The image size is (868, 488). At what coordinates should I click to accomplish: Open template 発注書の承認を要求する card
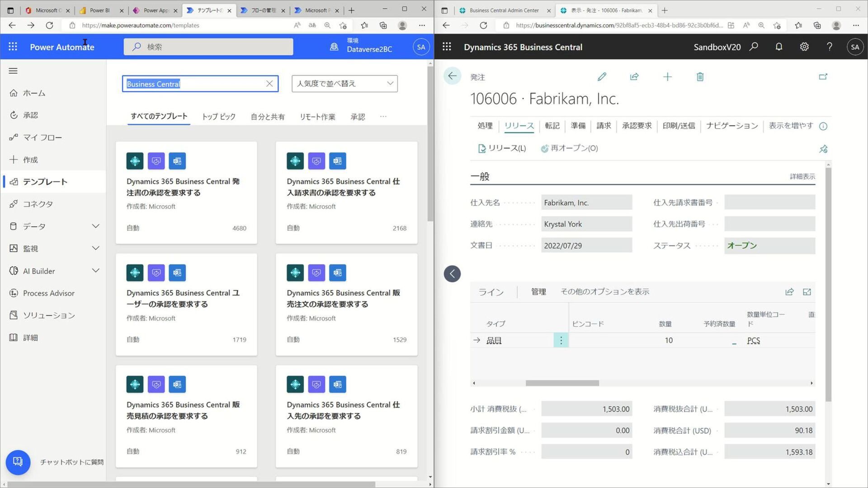pos(186,193)
